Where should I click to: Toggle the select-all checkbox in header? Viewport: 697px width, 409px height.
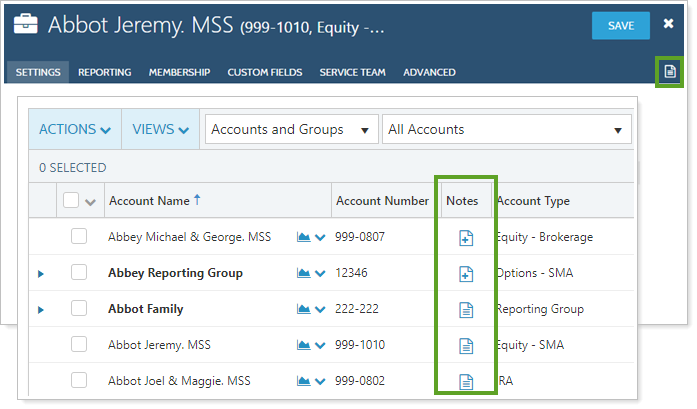[71, 200]
